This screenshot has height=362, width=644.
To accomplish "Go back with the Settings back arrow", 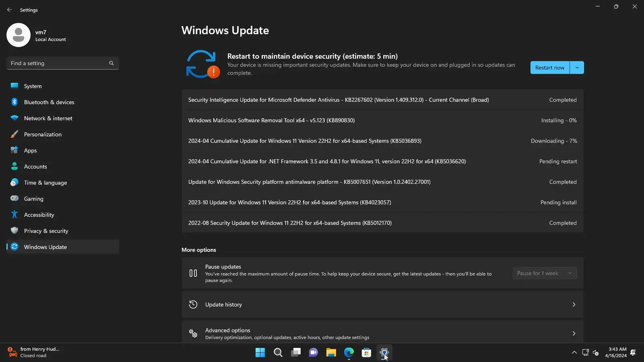I will pos(10,10).
